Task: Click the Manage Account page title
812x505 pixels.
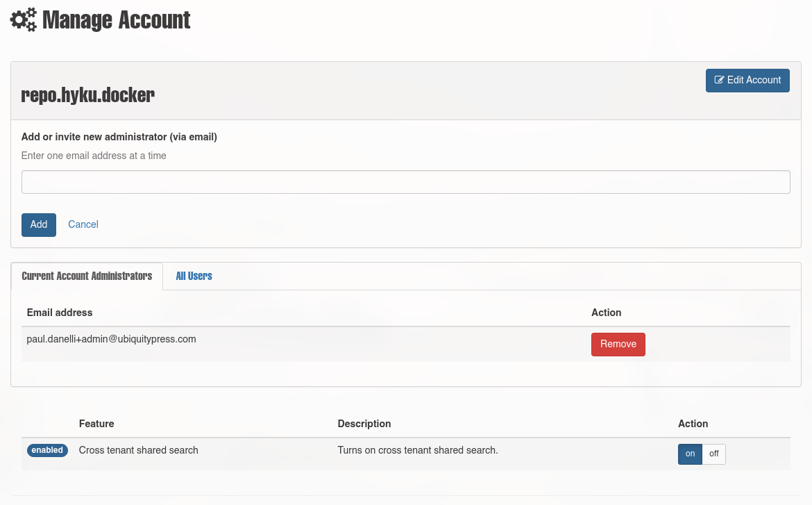Action: pyautogui.click(x=116, y=19)
